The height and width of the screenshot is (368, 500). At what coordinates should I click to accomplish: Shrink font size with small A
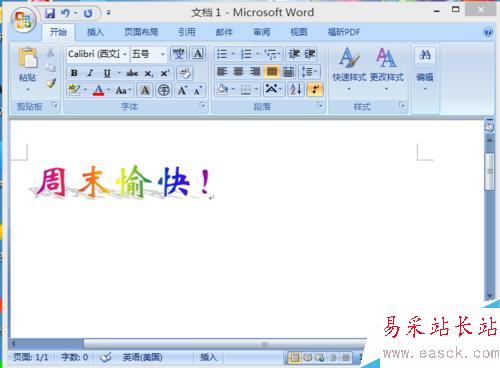198,90
